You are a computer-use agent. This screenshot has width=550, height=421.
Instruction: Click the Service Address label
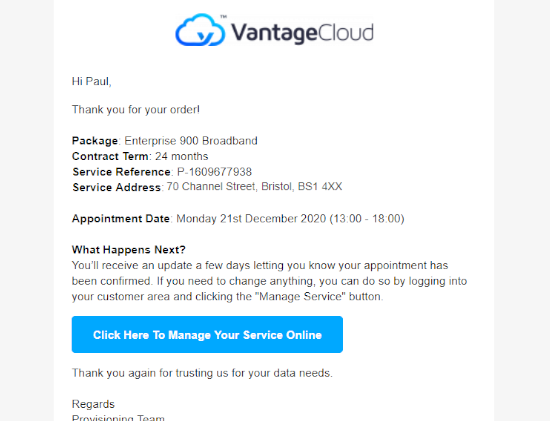tap(116, 187)
